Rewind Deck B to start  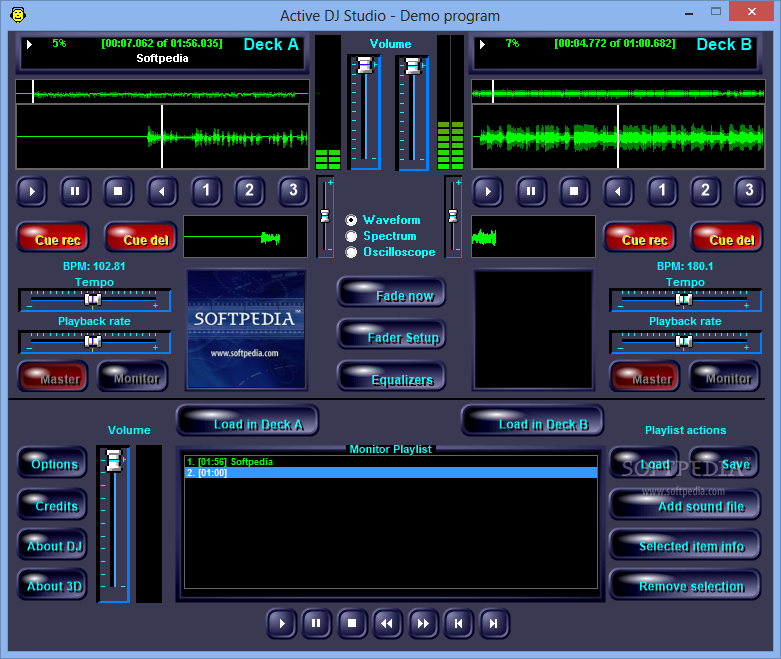point(618,191)
